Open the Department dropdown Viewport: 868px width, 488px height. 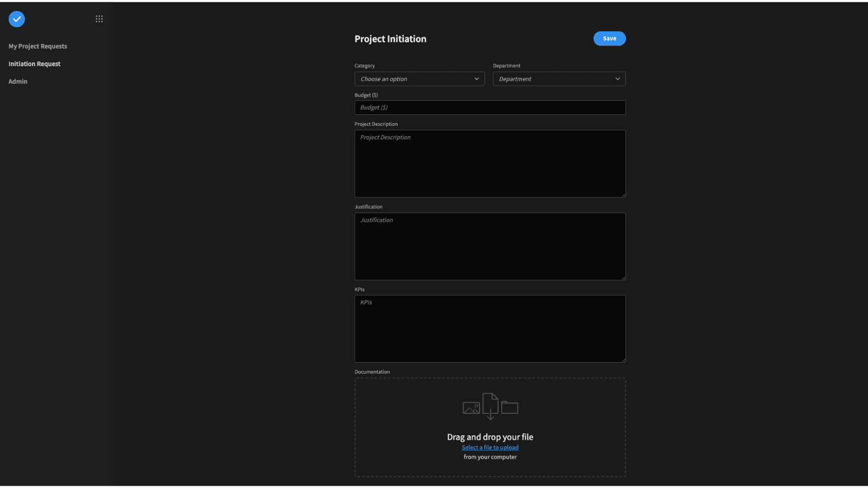559,79
